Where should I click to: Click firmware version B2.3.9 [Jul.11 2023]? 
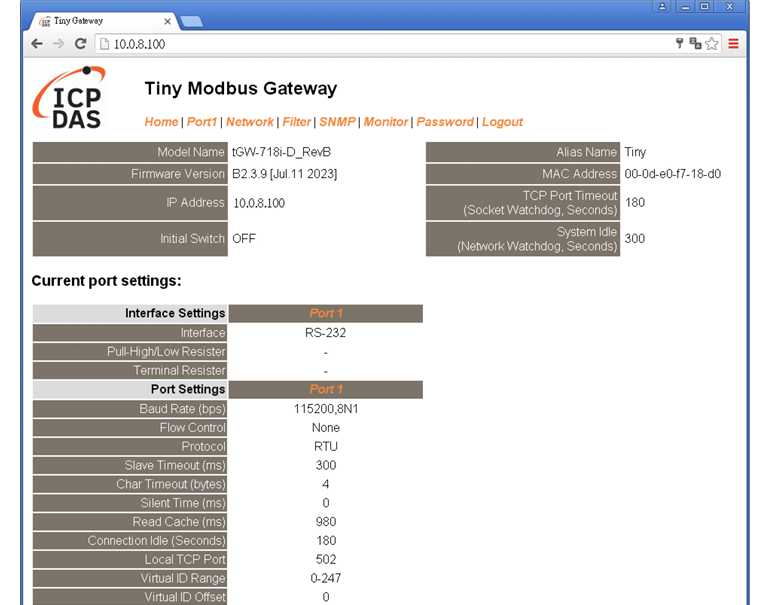[x=285, y=174]
